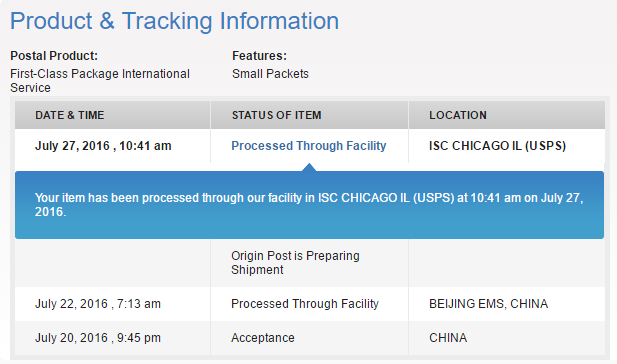The image size is (617, 364).
Task: Click the Features label
Action: (x=259, y=56)
